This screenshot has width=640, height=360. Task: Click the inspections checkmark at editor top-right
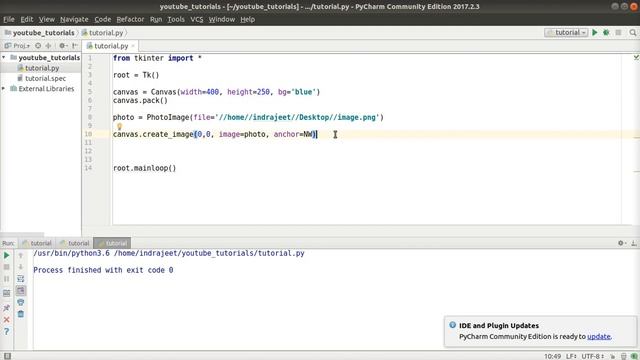click(x=636, y=58)
